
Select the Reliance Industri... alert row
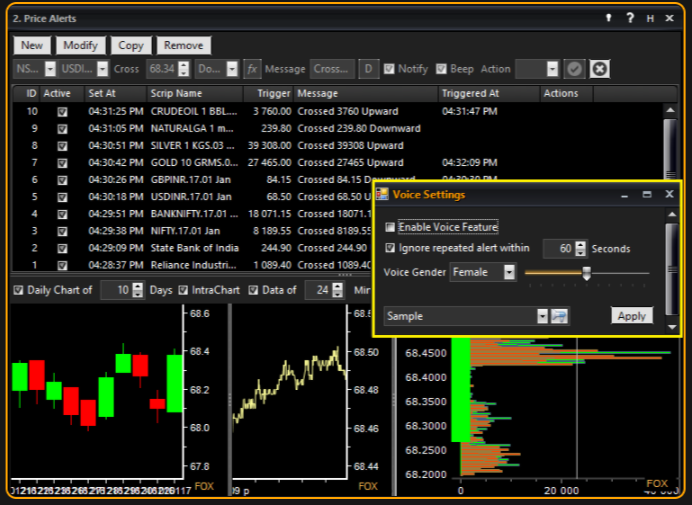pos(192,265)
